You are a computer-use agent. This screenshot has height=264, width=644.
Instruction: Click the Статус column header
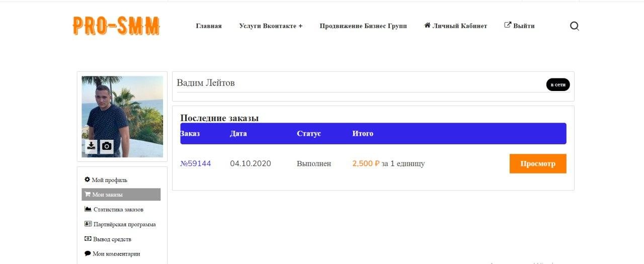click(x=309, y=134)
